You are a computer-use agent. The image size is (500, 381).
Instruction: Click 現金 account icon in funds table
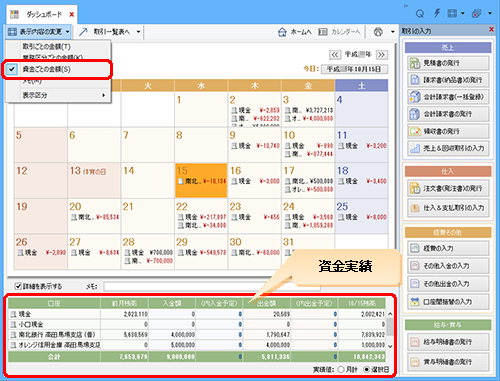(13, 314)
